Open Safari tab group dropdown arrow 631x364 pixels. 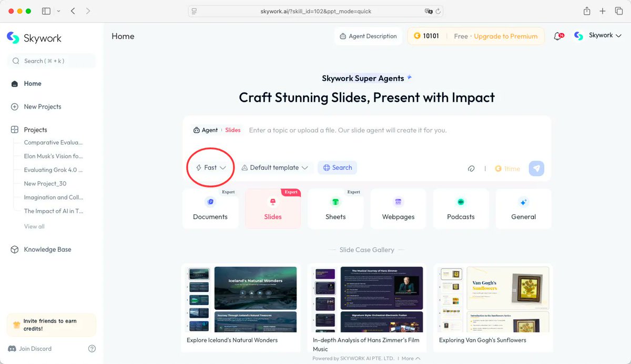pos(58,11)
